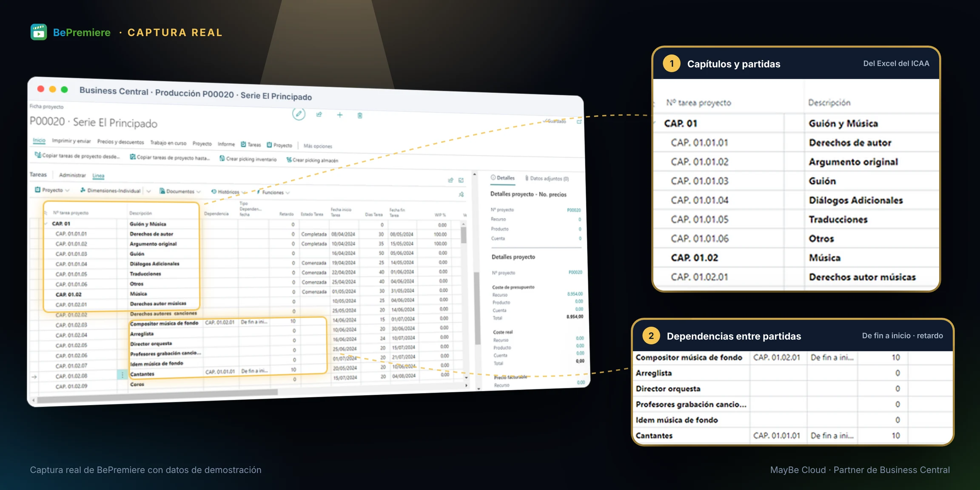Open the Imprimir y enviar tab
Viewport: 980px width, 490px height.
point(71,141)
